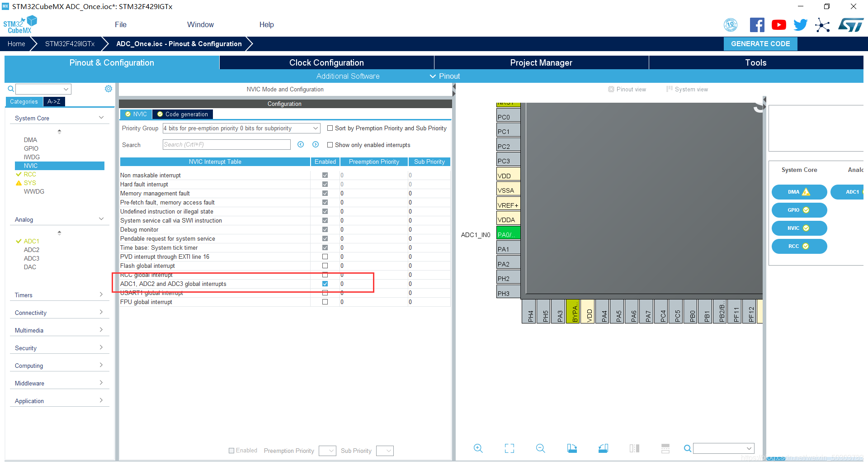Enable FPU global interrupt checkbox
Image resolution: width=868 pixels, height=466 pixels.
coord(325,302)
